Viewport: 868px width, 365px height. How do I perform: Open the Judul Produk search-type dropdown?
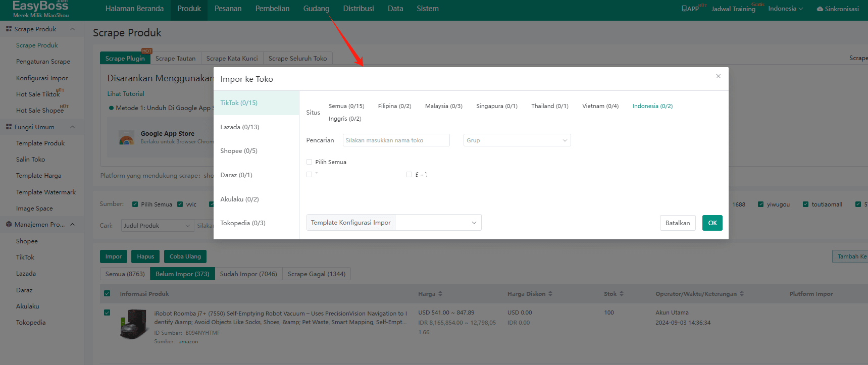[157, 226]
